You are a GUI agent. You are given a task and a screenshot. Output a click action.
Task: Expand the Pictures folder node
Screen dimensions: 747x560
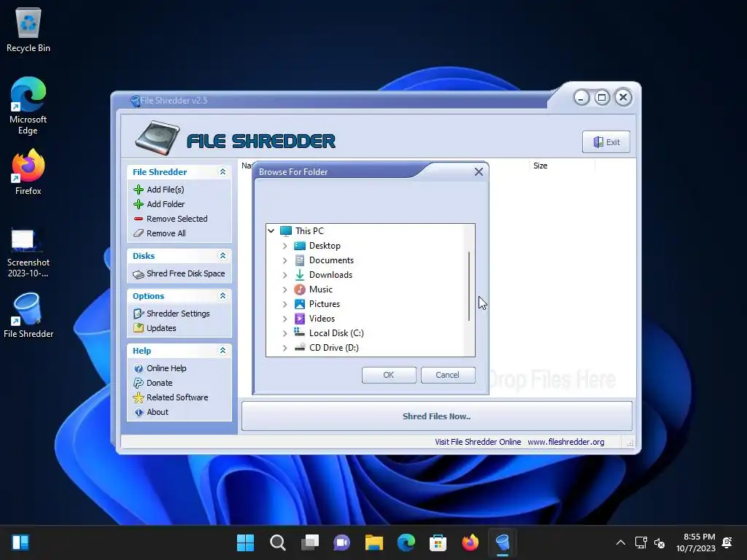(x=285, y=304)
